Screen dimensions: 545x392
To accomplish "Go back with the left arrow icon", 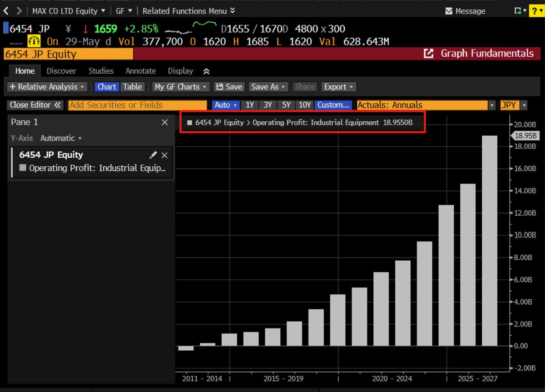I will coord(6,10).
